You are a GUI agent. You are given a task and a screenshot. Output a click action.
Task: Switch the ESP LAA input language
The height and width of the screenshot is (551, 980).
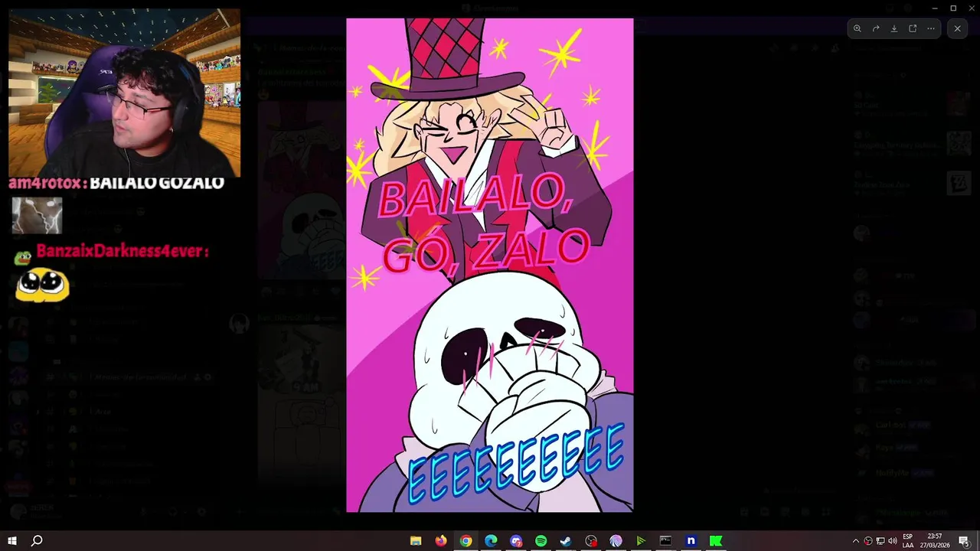[908, 541]
